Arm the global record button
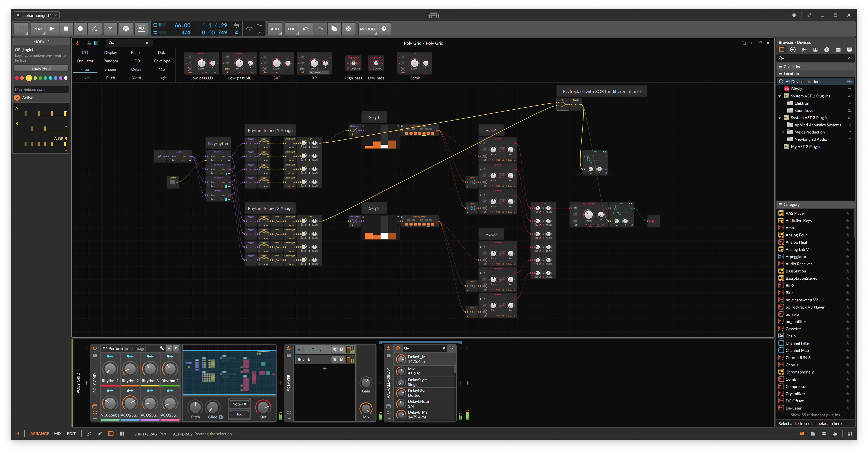Screen dimensions: 868x453 tap(80, 29)
